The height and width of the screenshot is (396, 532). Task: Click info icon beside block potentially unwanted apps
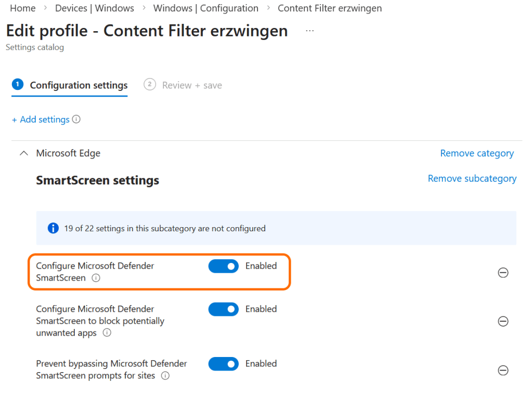(x=107, y=333)
